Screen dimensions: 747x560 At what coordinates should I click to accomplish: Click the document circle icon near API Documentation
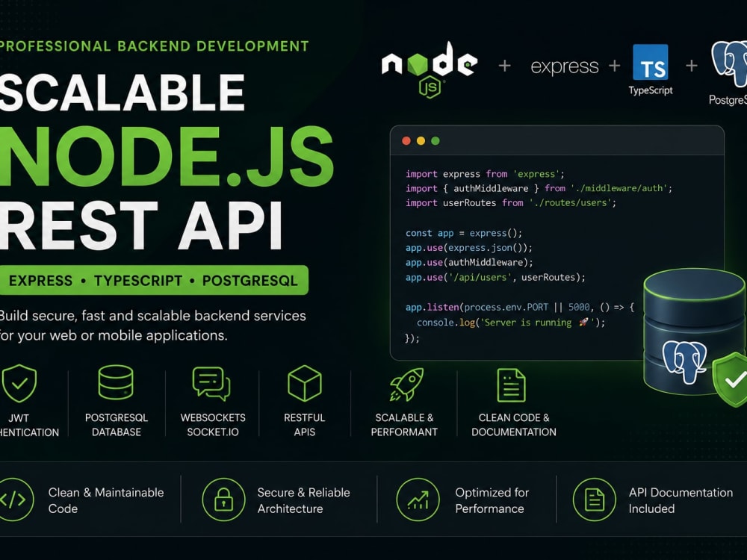pos(594,500)
